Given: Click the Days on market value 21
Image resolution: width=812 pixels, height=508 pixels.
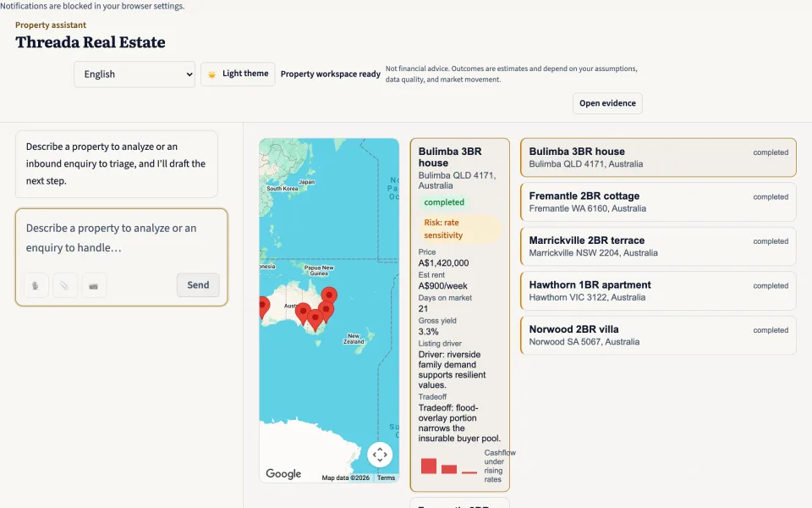Looking at the screenshot, I should [423, 308].
